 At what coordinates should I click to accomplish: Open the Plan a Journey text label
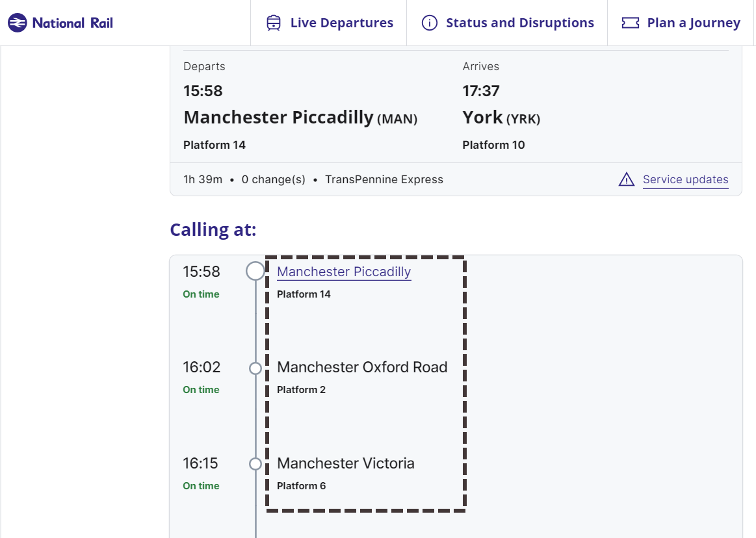[x=694, y=23]
